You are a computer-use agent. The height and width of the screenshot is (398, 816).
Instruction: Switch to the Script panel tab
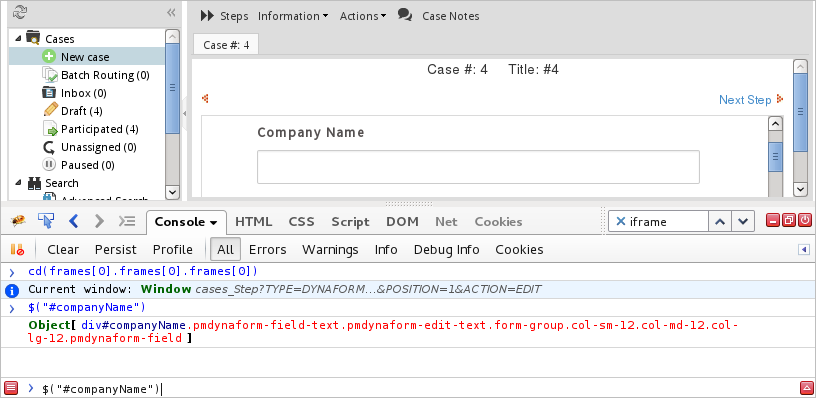(350, 222)
